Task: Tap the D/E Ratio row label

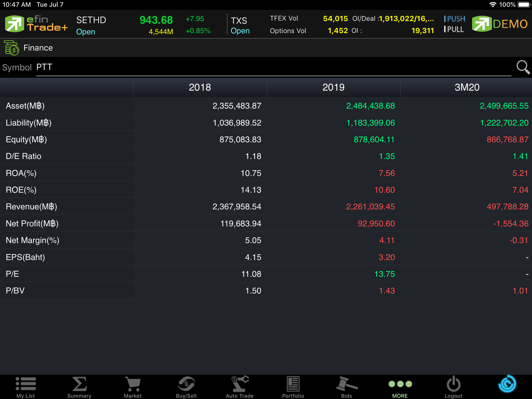Action: tap(23, 156)
